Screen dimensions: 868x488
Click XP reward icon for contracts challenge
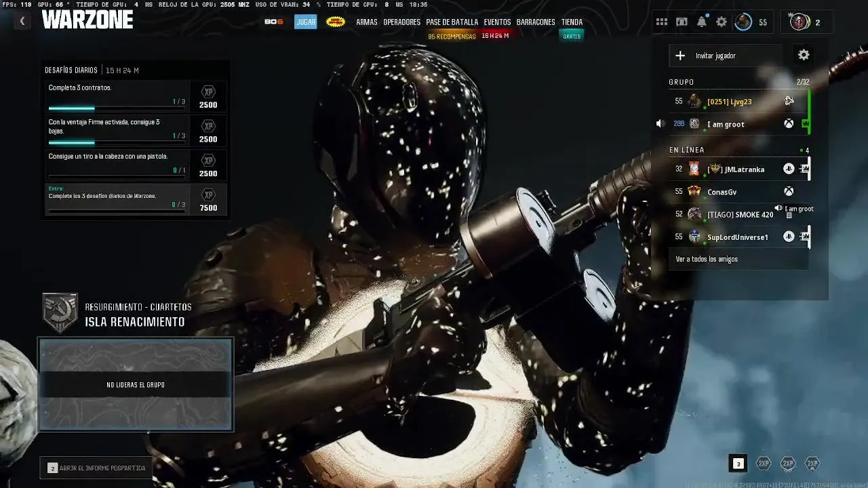tap(208, 92)
